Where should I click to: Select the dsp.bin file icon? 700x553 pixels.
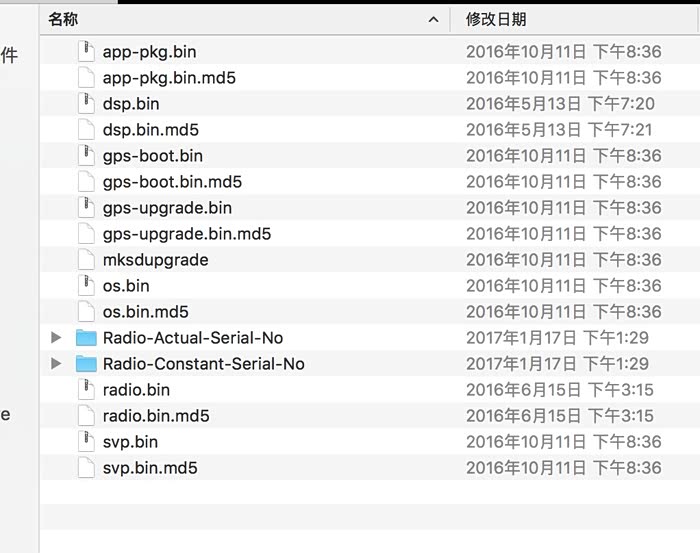tap(86, 104)
